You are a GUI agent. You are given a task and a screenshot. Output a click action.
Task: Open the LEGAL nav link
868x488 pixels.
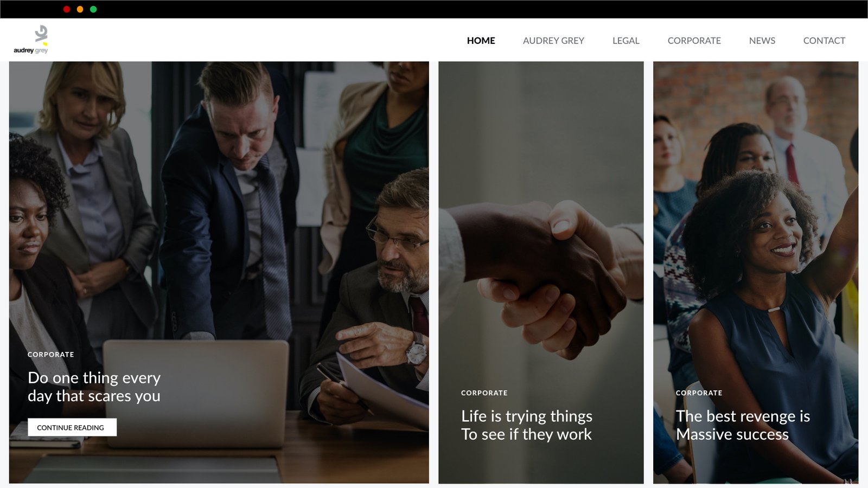pos(626,41)
